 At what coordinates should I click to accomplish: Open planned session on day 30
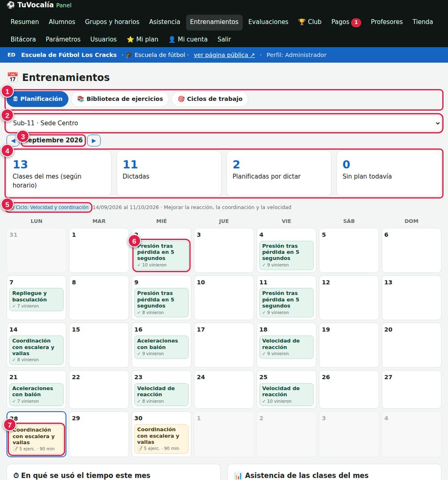[161, 439]
